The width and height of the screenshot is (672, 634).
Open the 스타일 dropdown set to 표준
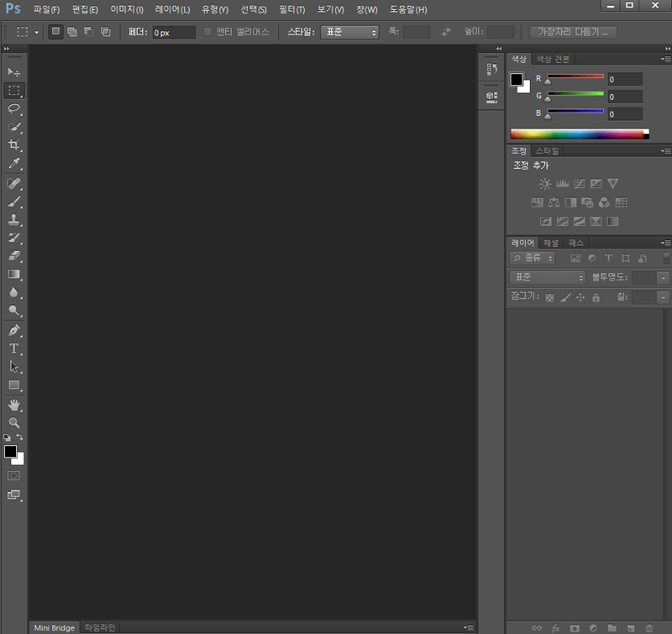(349, 32)
